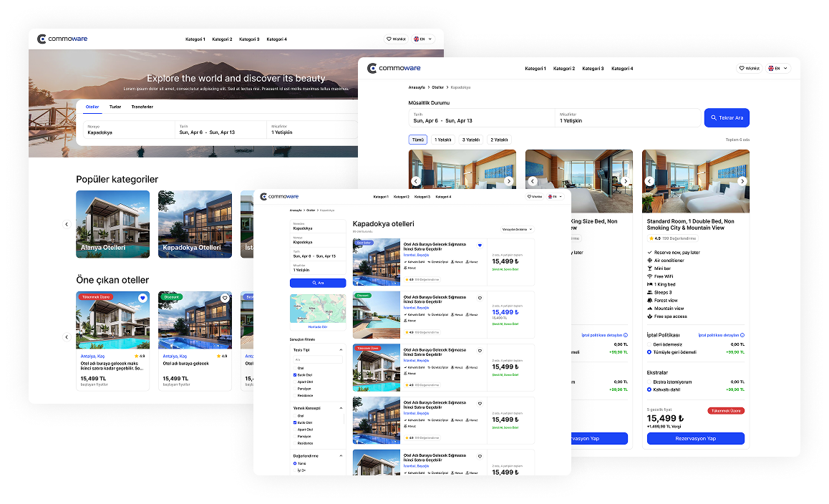Open the EN language dropdown on room page
The width and height of the screenshot is (829, 504).
pos(777,69)
